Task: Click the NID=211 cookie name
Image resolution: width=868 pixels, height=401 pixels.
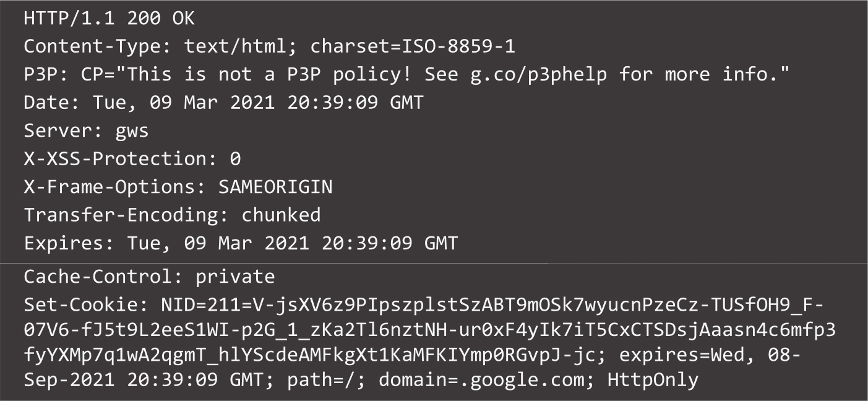Action: pyautogui.click(x=200, y=304)
